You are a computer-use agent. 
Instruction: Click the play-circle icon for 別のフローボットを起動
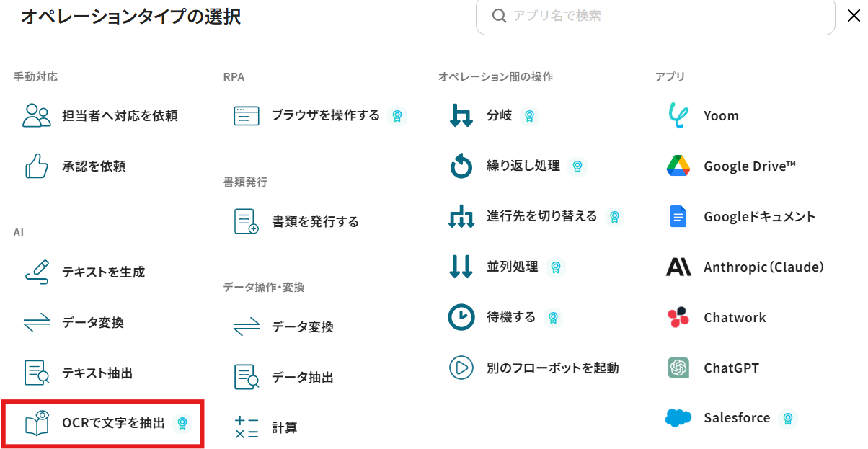click(461, 368)
